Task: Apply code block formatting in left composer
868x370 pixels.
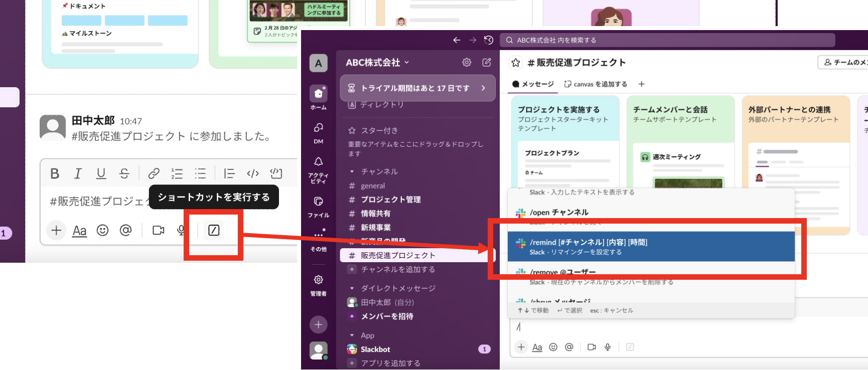Action: coord(276,173)
